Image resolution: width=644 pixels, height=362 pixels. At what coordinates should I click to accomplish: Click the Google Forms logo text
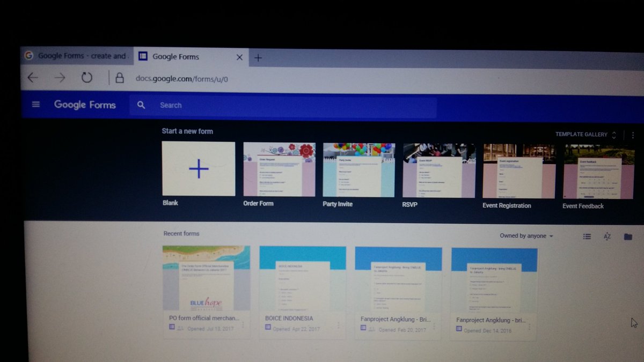point(85,105)
